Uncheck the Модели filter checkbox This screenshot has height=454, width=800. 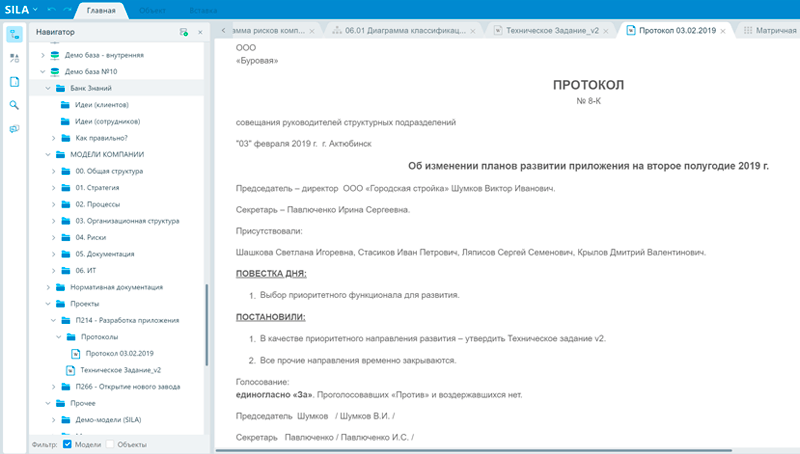coord(67,444)
